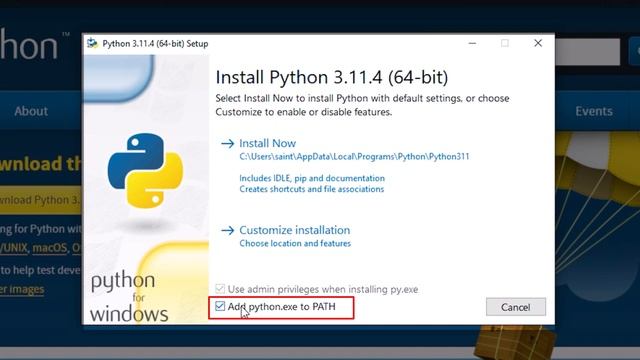Focus the search field on python.org

pos(587,51)
